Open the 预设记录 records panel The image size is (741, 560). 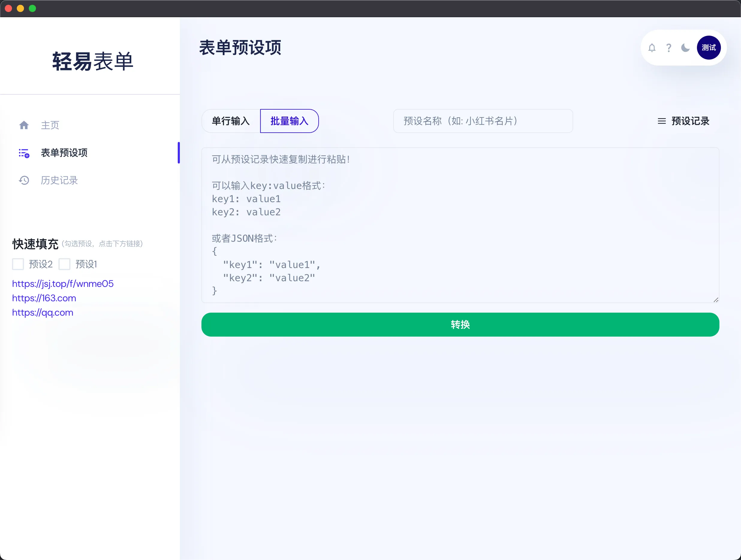pyautogui.click(x=689, y=121)
